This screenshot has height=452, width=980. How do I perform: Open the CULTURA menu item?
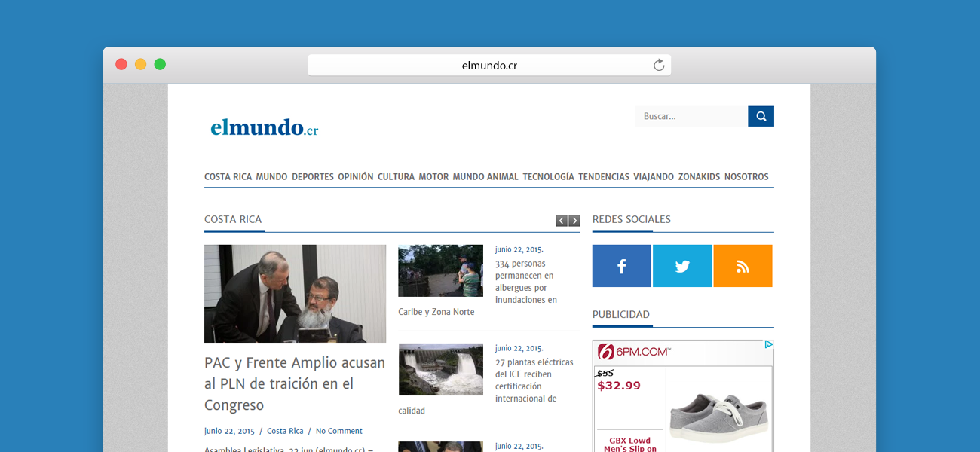pyautogui.click(x=396, y=177)
